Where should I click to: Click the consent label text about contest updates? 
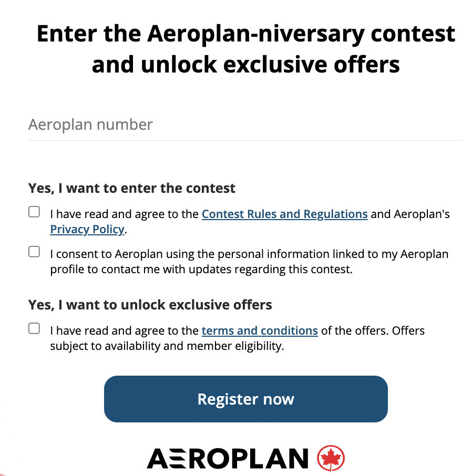(x=249, y=262)
